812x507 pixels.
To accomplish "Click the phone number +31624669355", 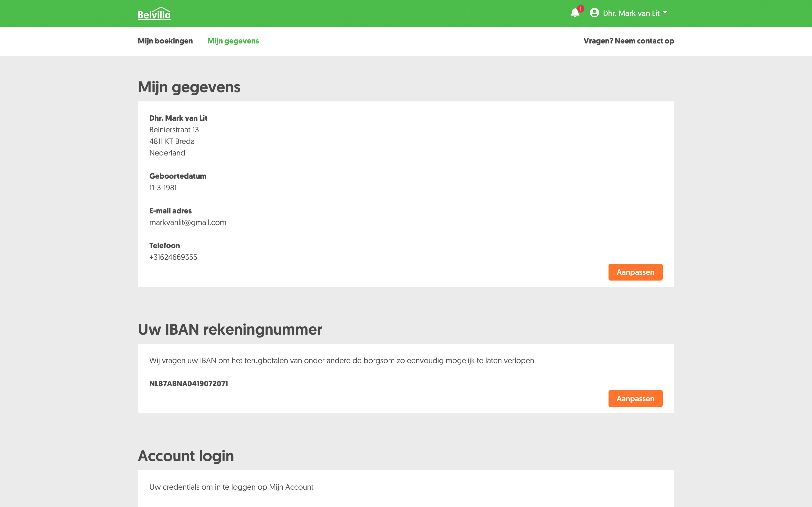I will 173,257.
